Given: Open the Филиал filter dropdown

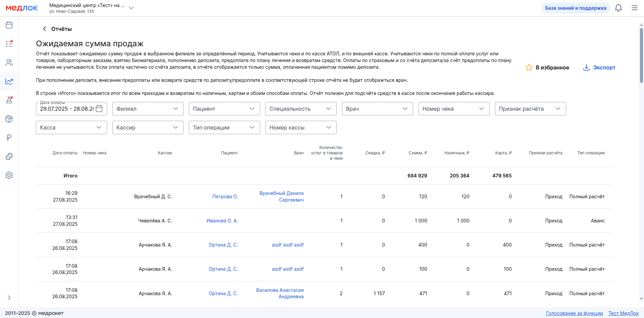Looking at the screenshot, I should [x=148, y=109].
